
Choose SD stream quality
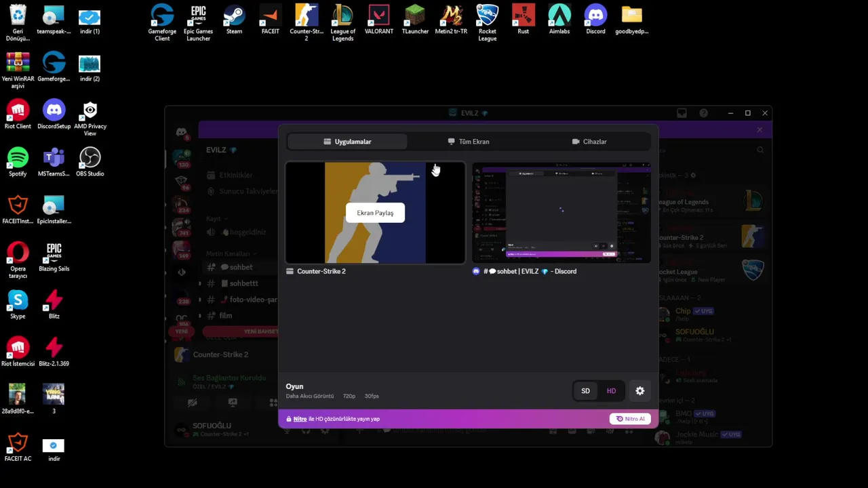click(x=585, y=391)
